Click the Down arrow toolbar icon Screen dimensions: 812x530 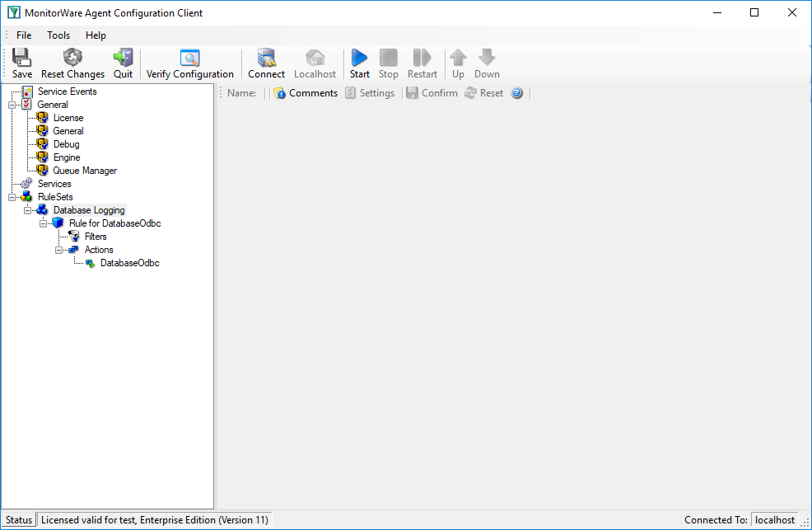click(x=487, y=58)
